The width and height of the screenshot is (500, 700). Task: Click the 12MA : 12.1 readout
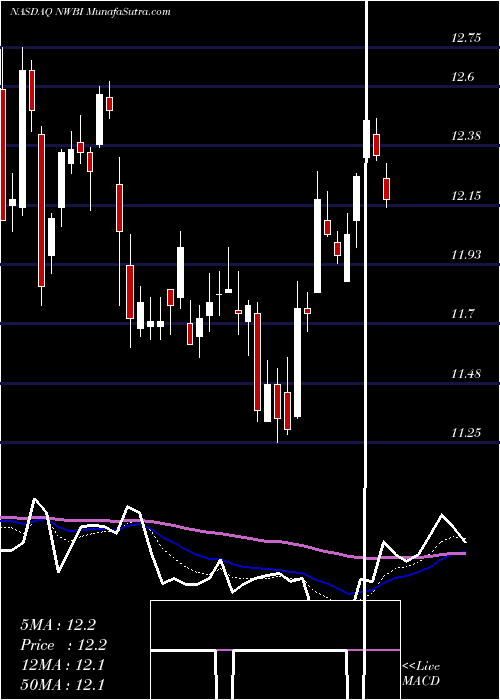coord(62,665)
